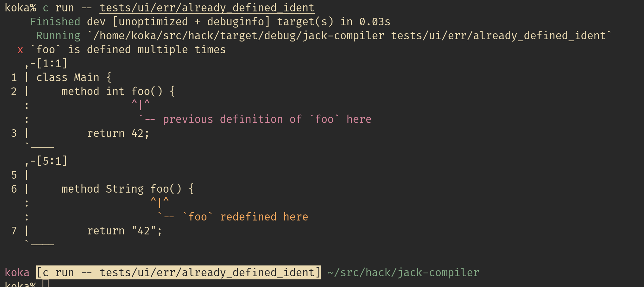Click the red x error marker
The width and height of the screenshot is (644, 287).
(20, 50)
